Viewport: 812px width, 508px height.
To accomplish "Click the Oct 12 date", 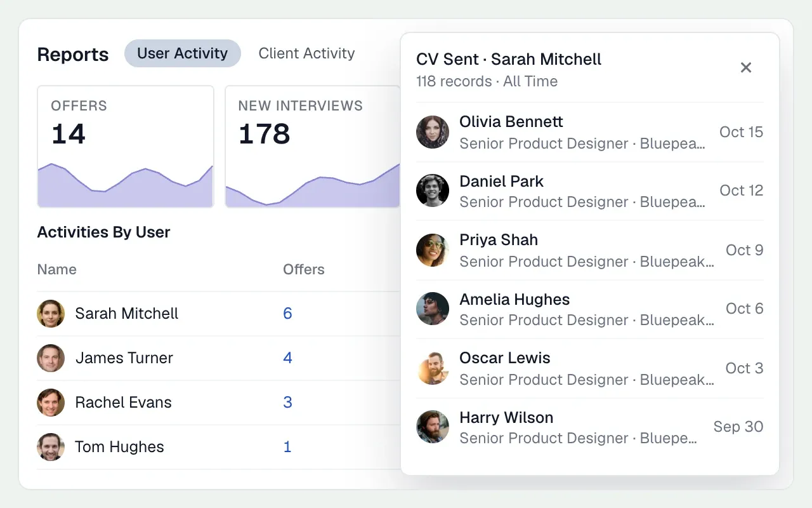I will click(741, 190).
